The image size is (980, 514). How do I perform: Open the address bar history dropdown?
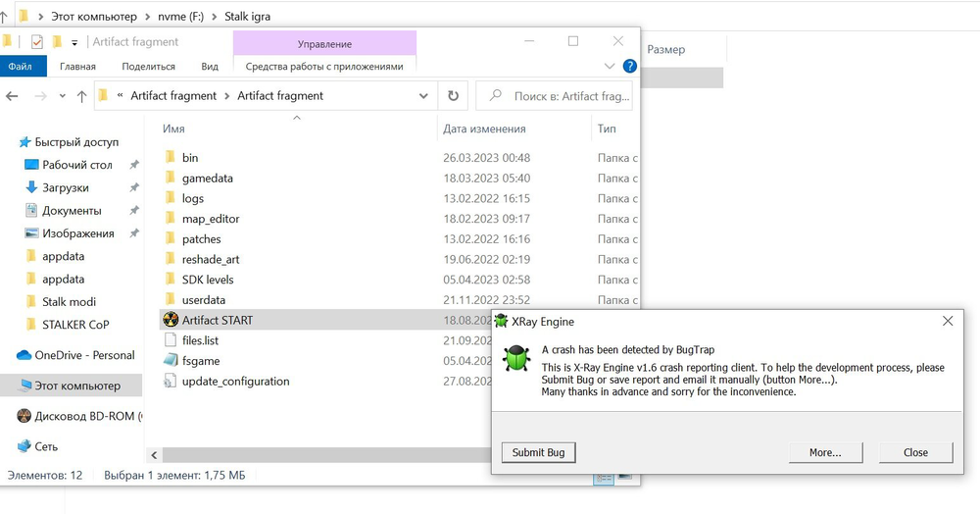pos(424,96)
